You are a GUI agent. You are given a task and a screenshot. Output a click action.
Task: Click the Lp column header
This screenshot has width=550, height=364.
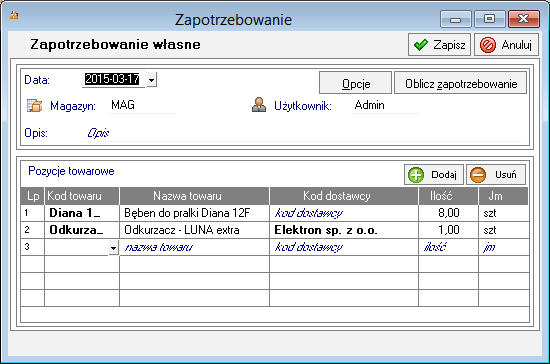click(33, 196)
